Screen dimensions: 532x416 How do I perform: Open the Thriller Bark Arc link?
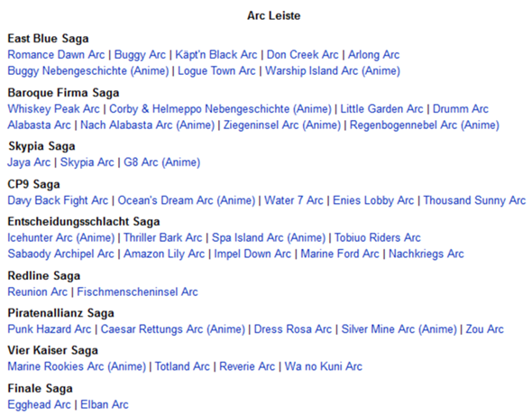162,238
